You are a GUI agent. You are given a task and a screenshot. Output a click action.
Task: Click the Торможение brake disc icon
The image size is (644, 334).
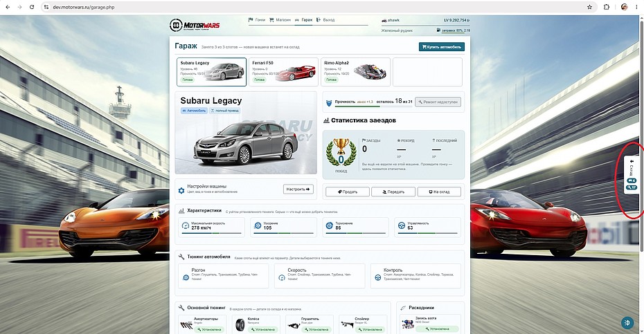click(x=329, y=225)
